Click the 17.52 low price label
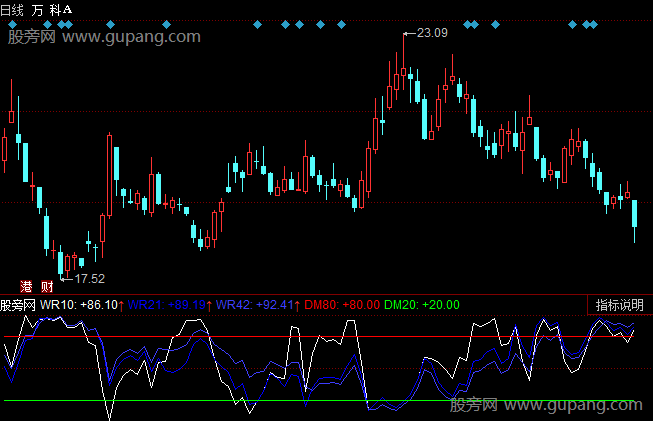Image resolution: width=653 pixels, height=421 pixels. point(89,277)
